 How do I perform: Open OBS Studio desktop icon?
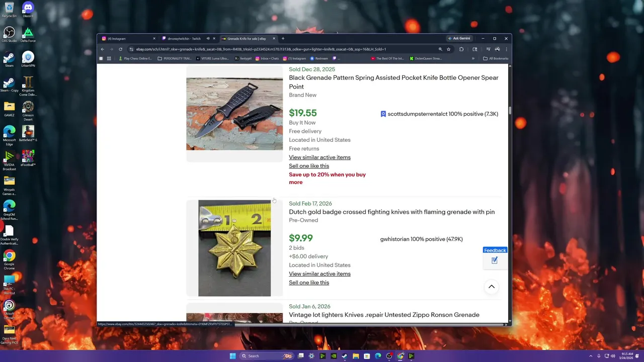(9, 34)
